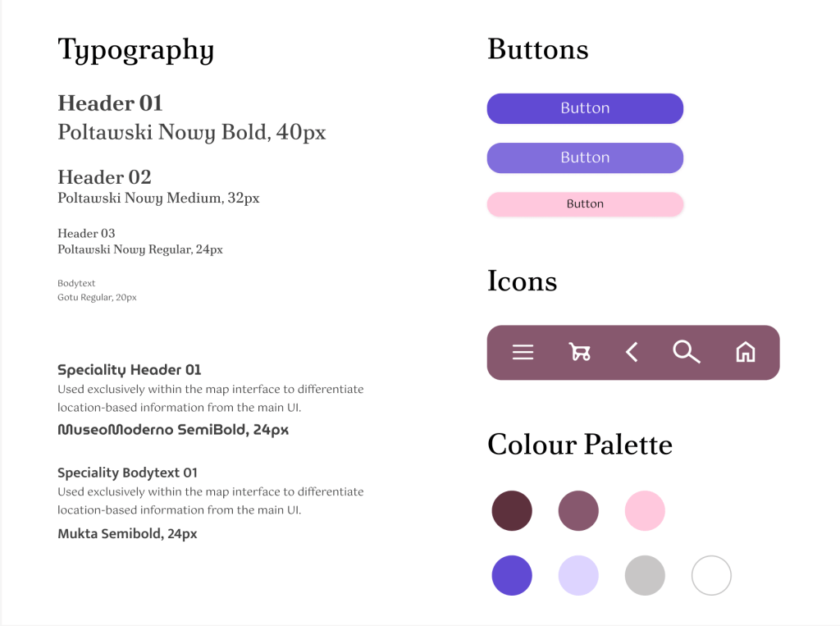Screen dimensions: 840x626
Task: Click the magnifying glass search icon
Action: [x=687, y=352]
